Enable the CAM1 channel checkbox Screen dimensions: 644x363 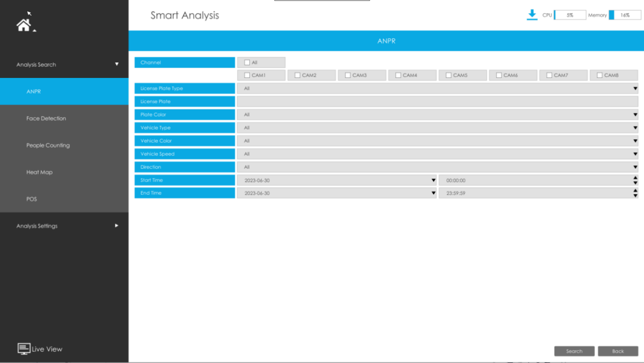(x=247, y=75)
